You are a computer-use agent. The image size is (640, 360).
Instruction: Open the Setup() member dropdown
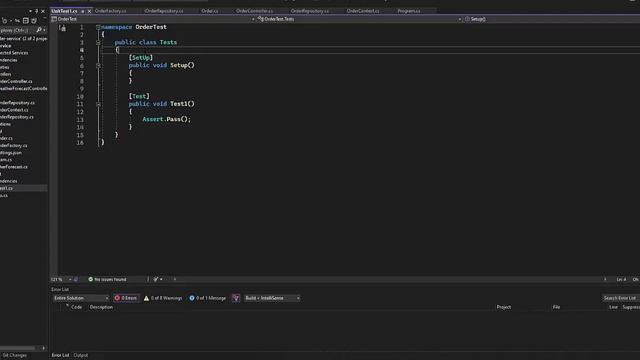pyautogui.click(x=552, y=19)
